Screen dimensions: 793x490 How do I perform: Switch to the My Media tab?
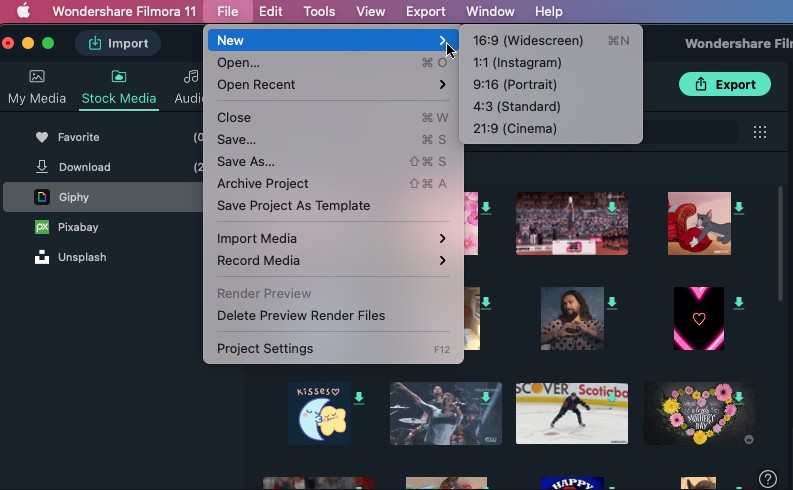click(x=37, y=87)
